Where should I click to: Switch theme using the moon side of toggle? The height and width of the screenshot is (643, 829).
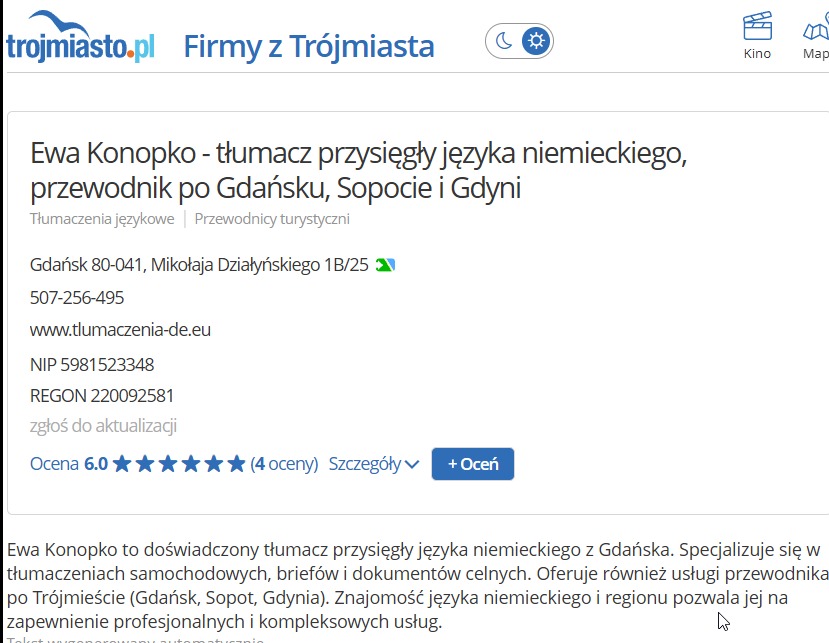[503, 40]
